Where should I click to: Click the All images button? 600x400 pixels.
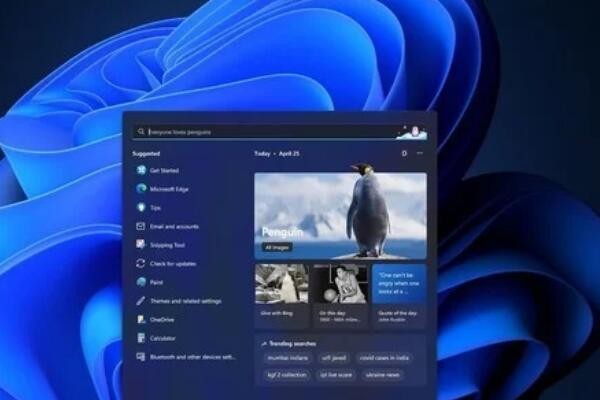coord(277,247)
